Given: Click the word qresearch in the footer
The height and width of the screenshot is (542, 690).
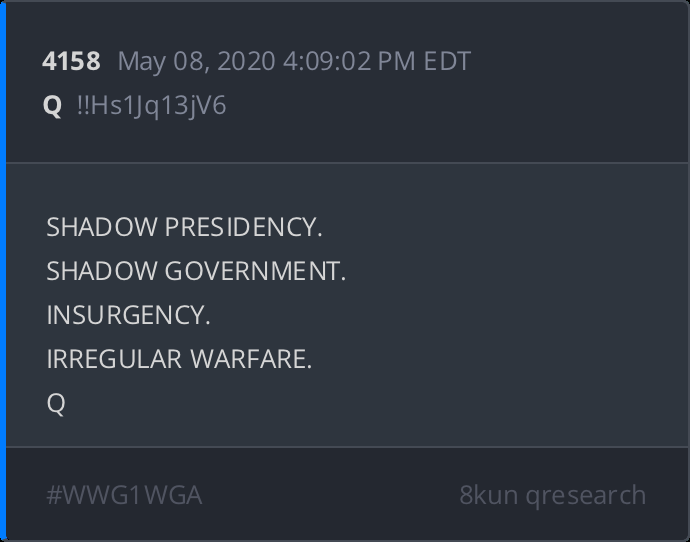Looking at the screenshot, I should click(586, 497).
